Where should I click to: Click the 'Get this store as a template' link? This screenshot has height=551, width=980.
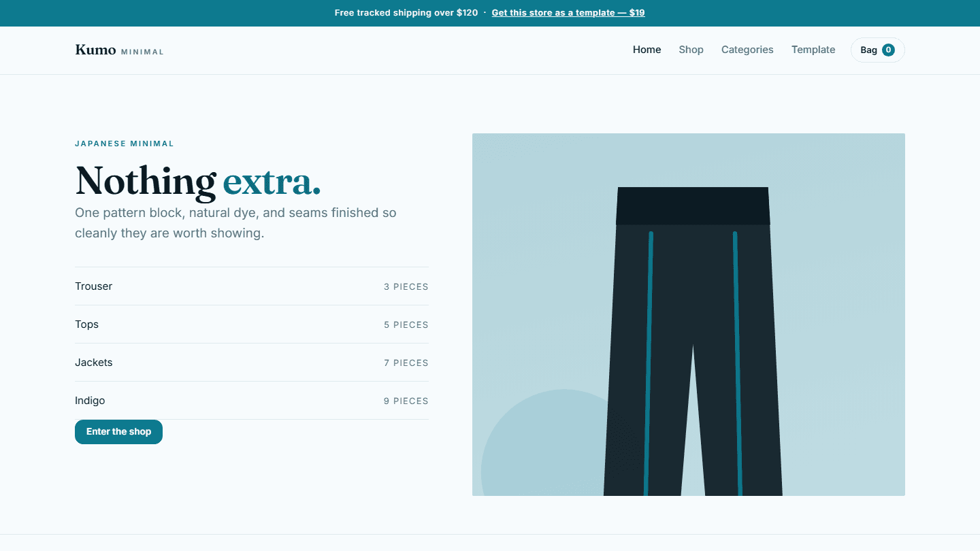(x=568, y=13)
